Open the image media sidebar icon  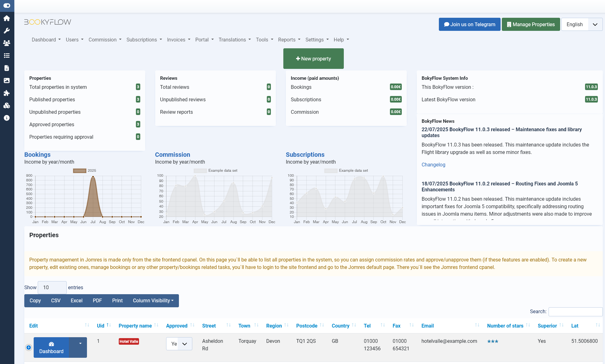[x=7, y=80]
